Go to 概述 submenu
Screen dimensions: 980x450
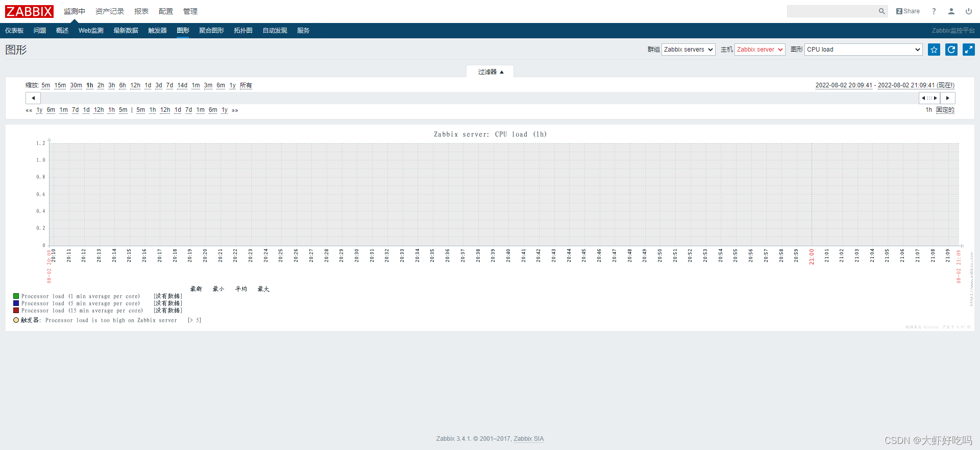click(62, 31)
